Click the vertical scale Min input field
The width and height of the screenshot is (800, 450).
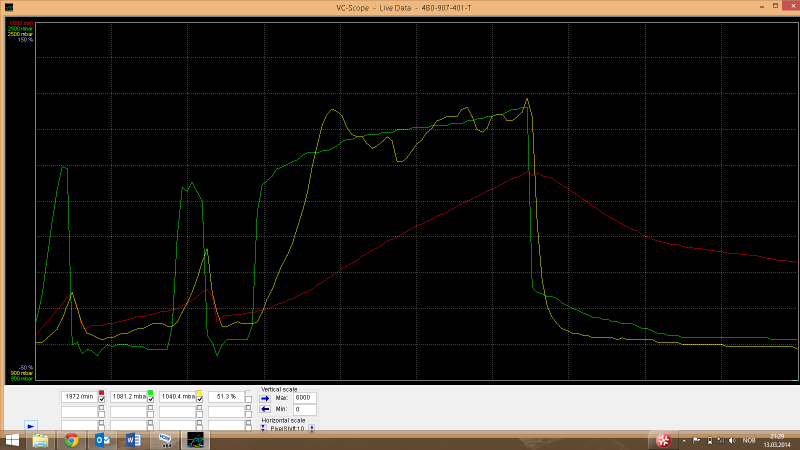pos(304,409)
